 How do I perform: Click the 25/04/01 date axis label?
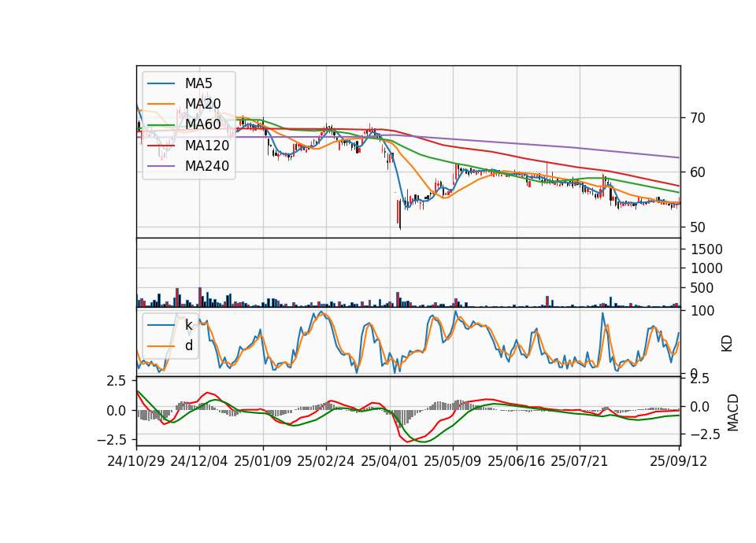[390, 461]
